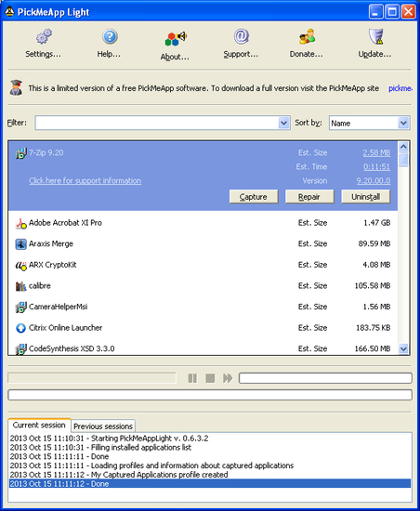Switch to the Previous sessions tab
The width and height of the screenshot is (420, 511).
point(103,426)
